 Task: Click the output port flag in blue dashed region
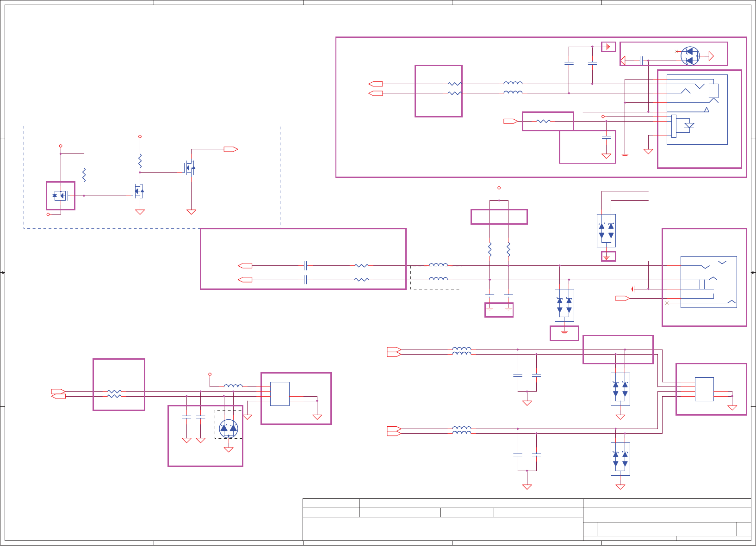click(x=231, y=149)
